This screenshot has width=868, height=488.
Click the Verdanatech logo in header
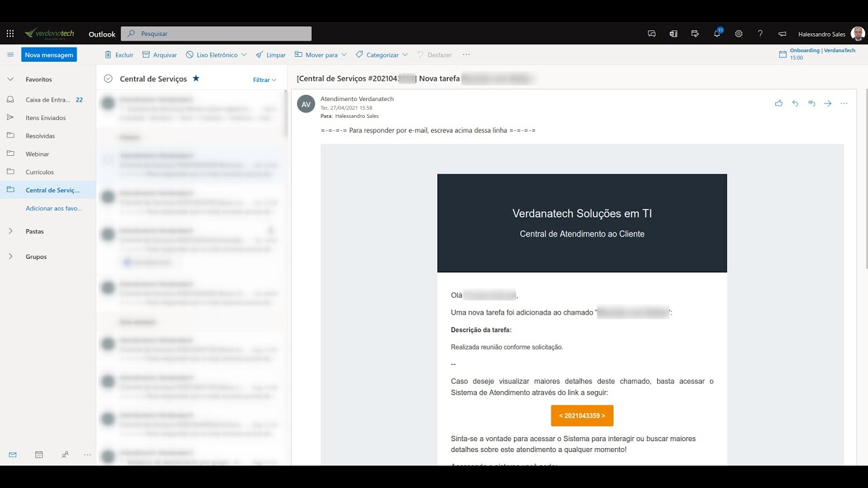[x=50, y=33]
